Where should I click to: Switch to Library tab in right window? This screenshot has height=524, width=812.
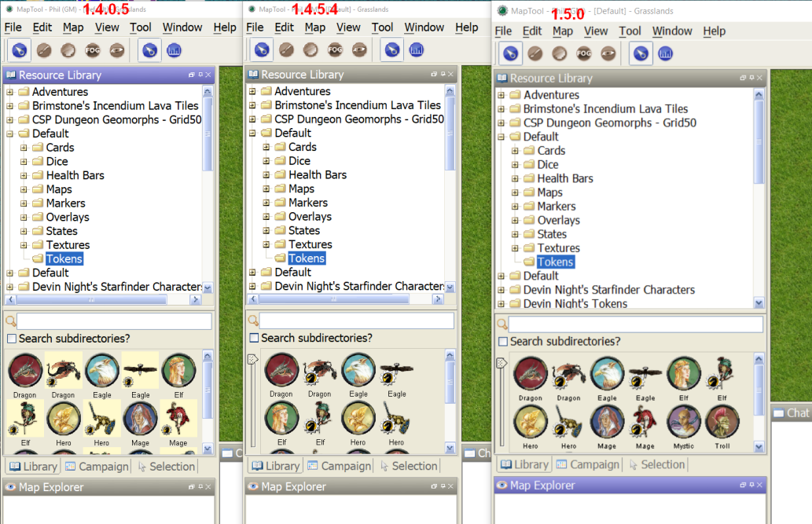point(524,464)
